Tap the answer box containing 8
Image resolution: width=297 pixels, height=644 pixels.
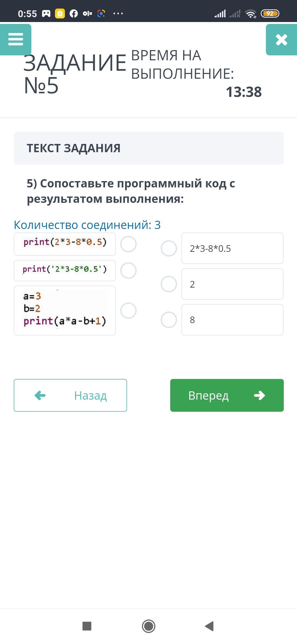tap(232, 320)
